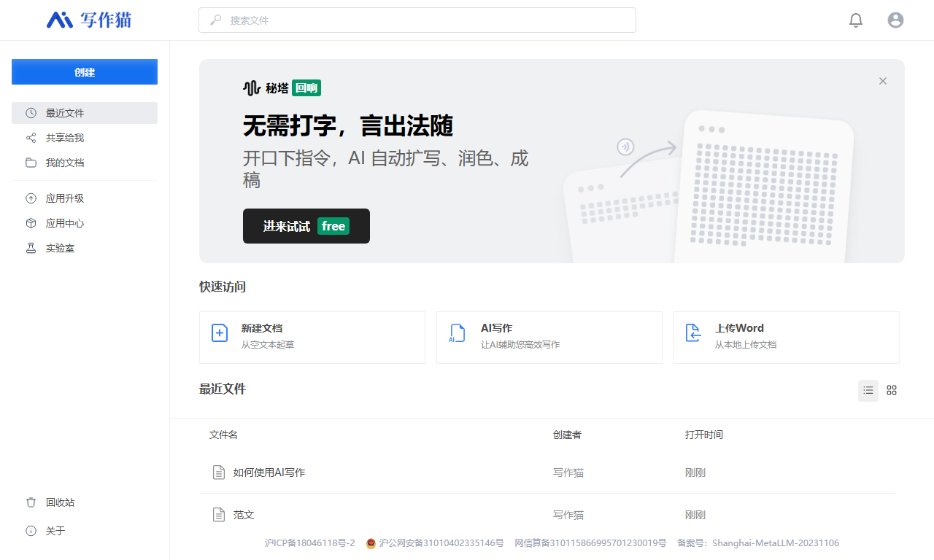Click the document icon beside 如何使用AI写作
Image resolution: width=934 pixels, height=560 pixels.
point(218,472)
